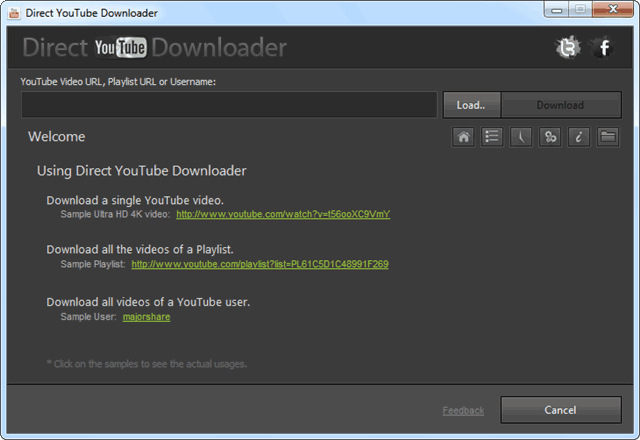The image size is (640, 440).
Task: Open the Facebook page icon
Action: [x=603, y=47]
